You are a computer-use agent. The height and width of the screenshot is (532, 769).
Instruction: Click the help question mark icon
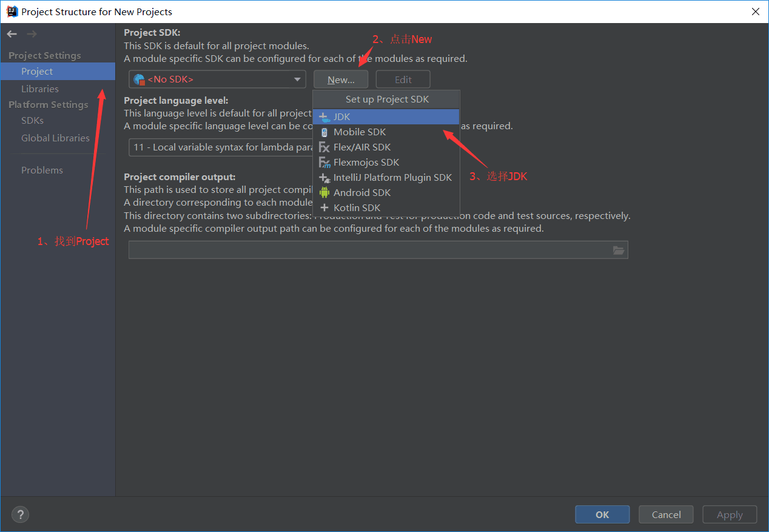click(x=20, y=514)
